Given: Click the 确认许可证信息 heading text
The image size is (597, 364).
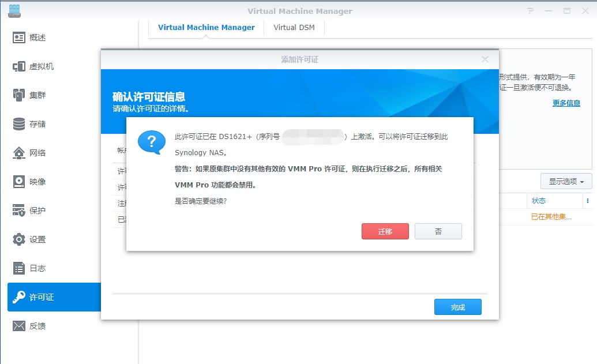Looking at the screenshot, I should pos(148,97).
